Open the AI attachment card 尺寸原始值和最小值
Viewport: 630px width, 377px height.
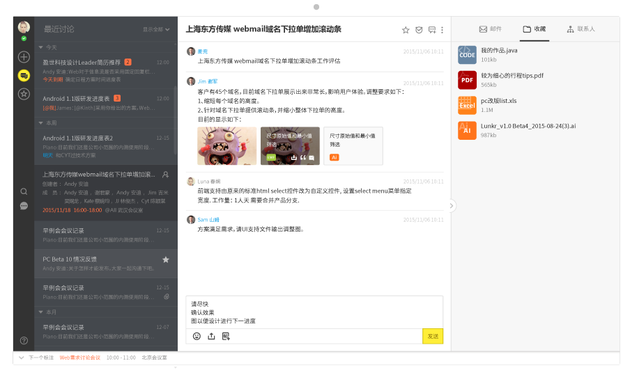[x=353, y=146]
